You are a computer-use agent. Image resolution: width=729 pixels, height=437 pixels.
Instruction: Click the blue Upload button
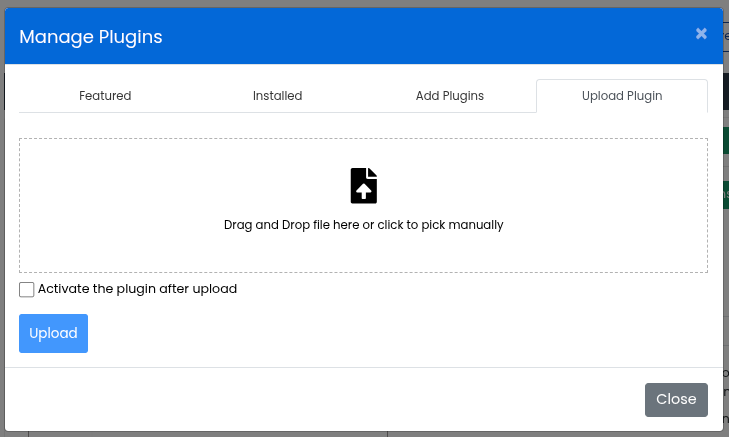point(53,333)
